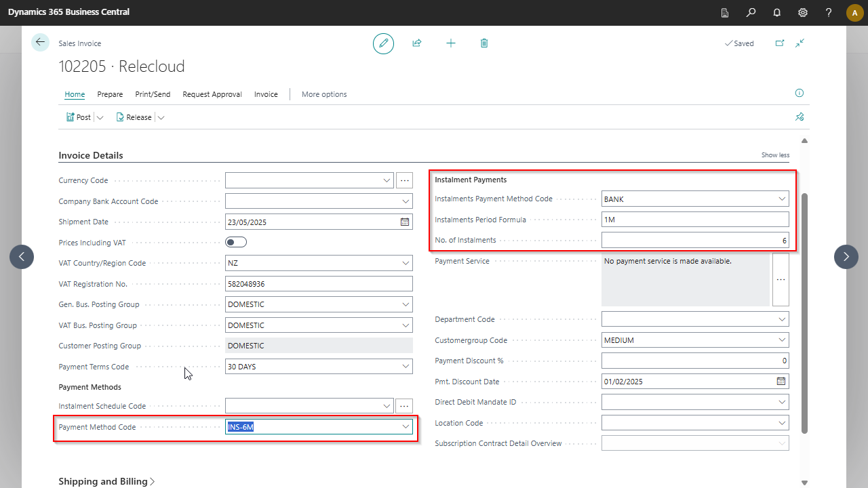Select the Home tab
The width and height of the screenshot is (868, 488).
coord(75,94)
